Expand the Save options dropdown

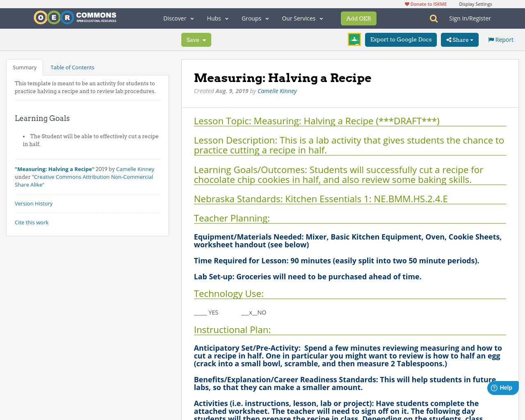pos(204,39)
